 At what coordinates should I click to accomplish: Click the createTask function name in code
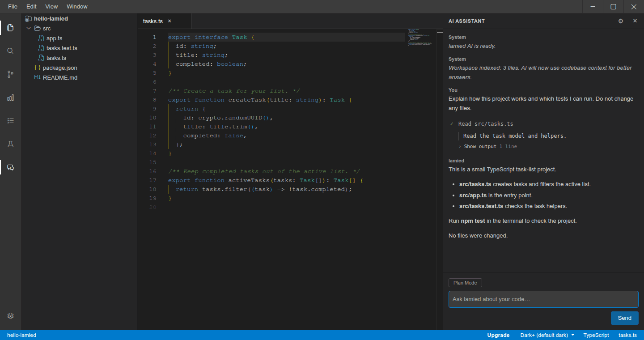point(247,100)
